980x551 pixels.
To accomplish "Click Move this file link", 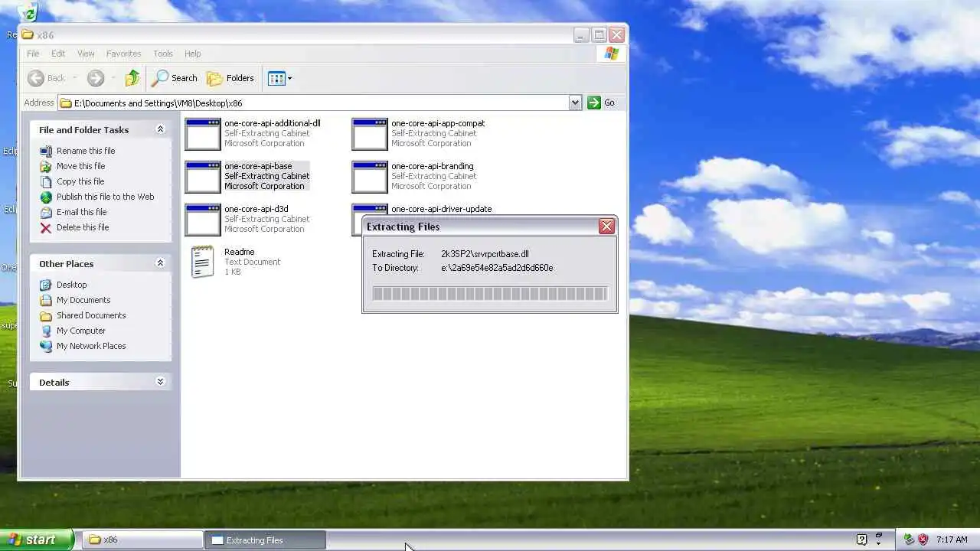I will 80,166.
